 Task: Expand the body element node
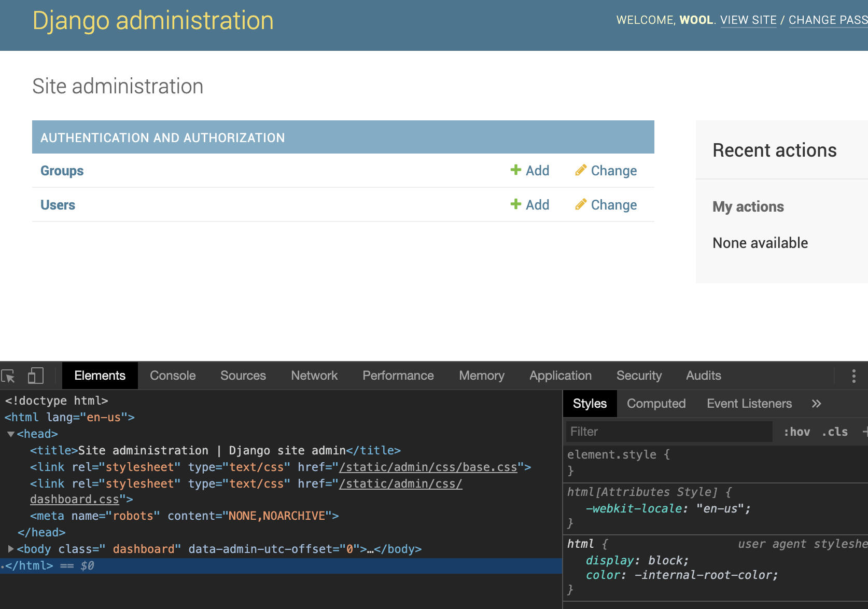(11, 548)
